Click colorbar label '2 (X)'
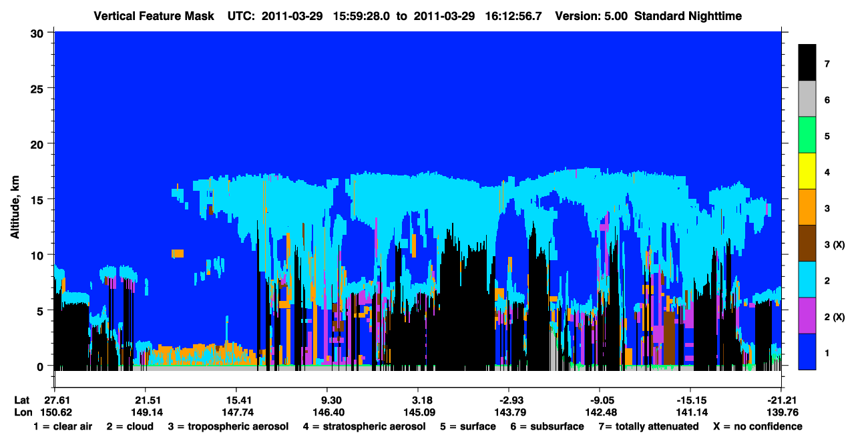 click(834, 317)
